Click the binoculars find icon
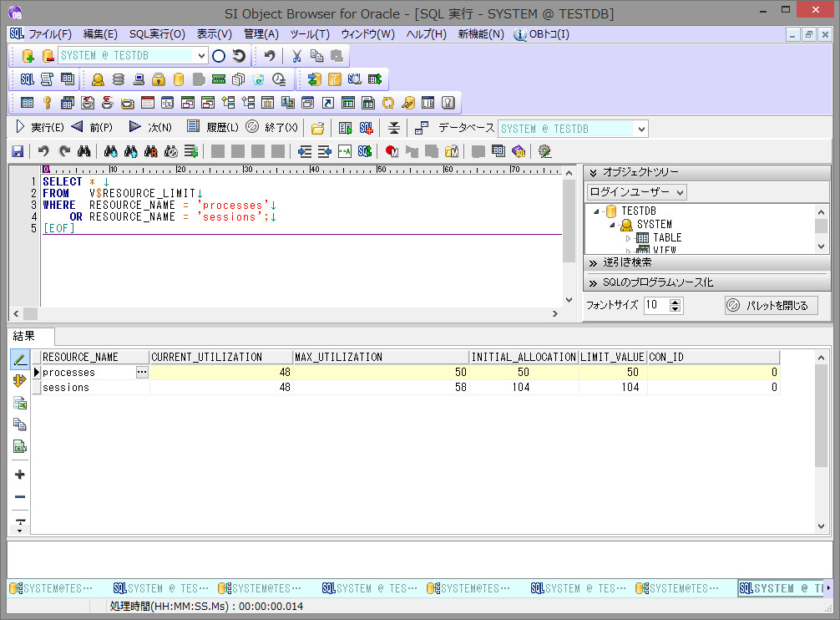 pos(84,151)
